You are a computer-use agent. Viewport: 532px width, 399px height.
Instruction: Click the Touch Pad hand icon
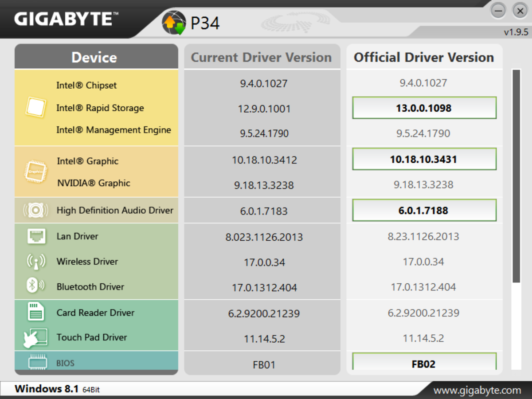(35, 338)
